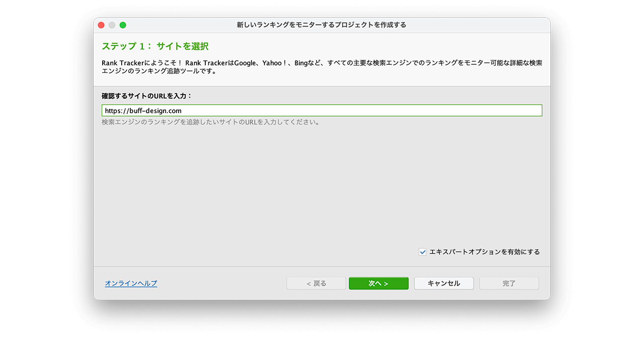Click the gray minimize window button
This screenshot has height=337, width=644.
(x=112, y=25)
